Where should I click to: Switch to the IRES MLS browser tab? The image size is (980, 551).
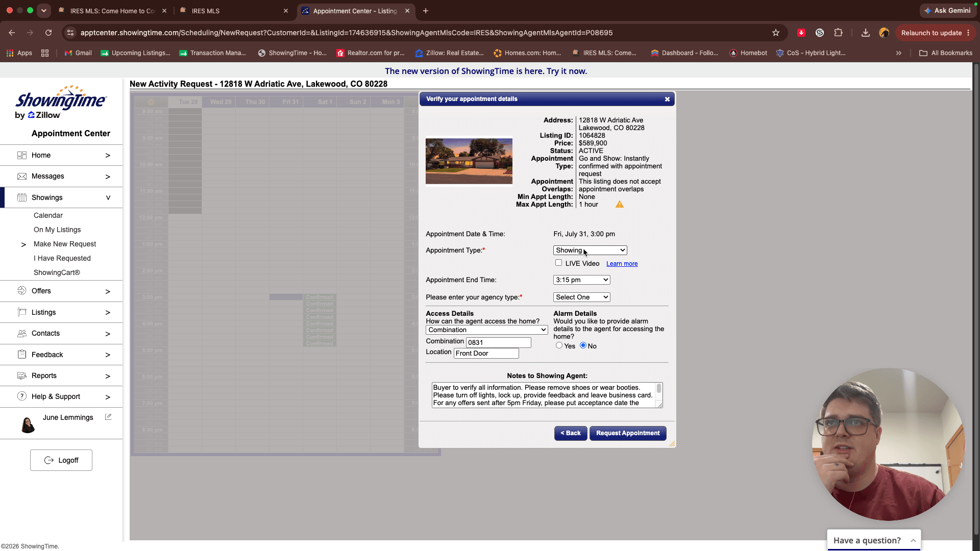point(234,11)
